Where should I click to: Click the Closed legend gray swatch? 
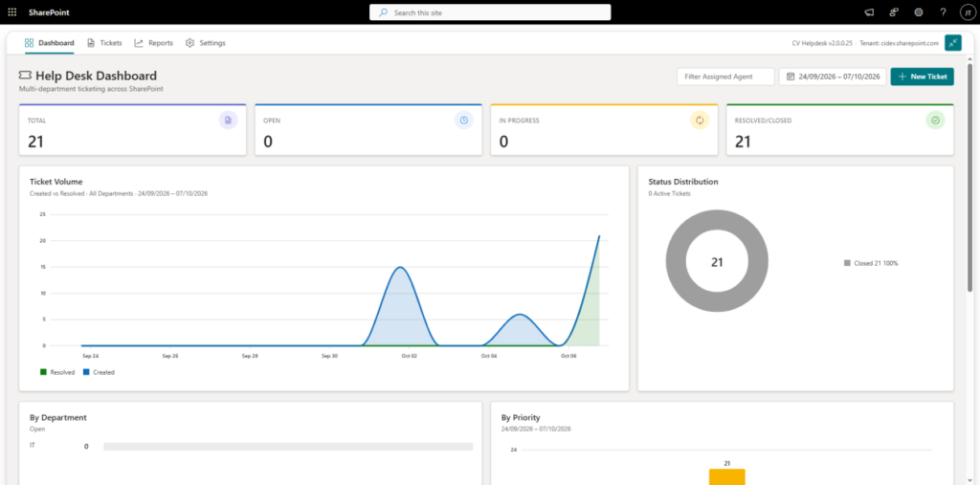click(848, 263)
